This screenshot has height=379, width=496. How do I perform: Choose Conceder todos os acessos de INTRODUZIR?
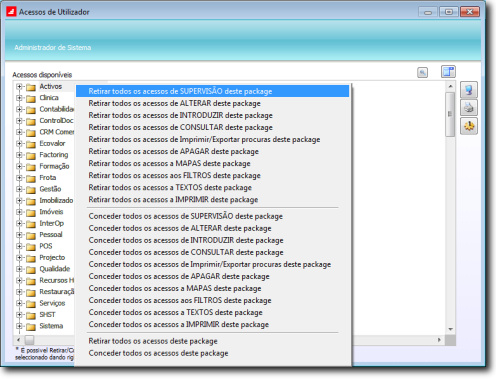click(213, 240)
